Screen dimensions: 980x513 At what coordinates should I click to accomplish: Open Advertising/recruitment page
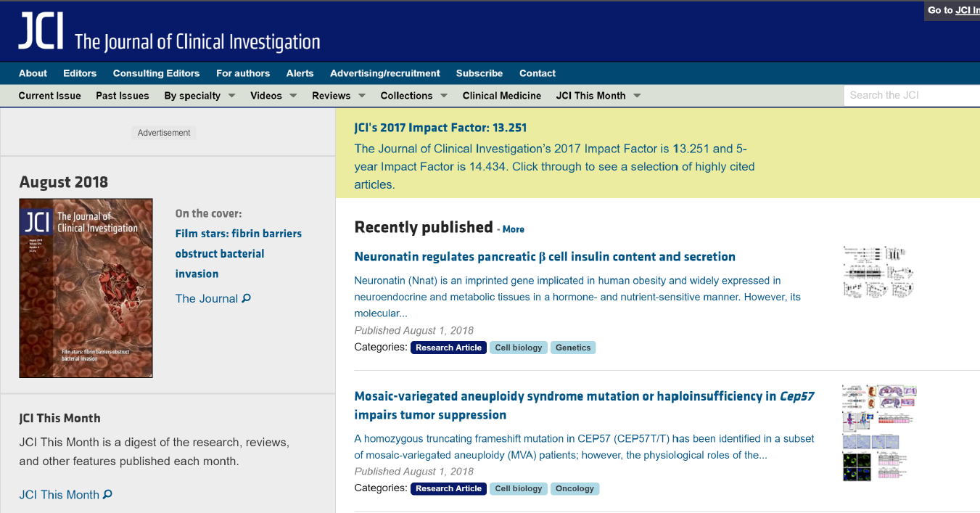[385, 73]
